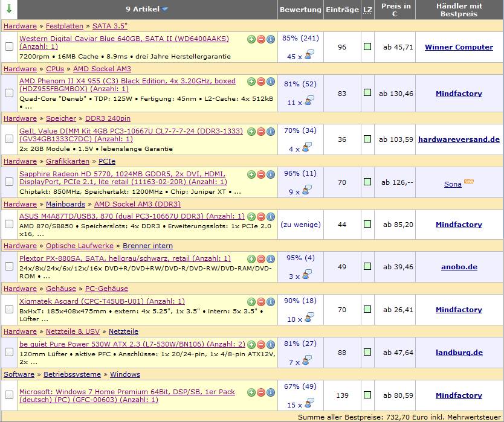Open hardwareversand.de dealer link
Screen dimensions: 504x422
click(x=459, y=139)
